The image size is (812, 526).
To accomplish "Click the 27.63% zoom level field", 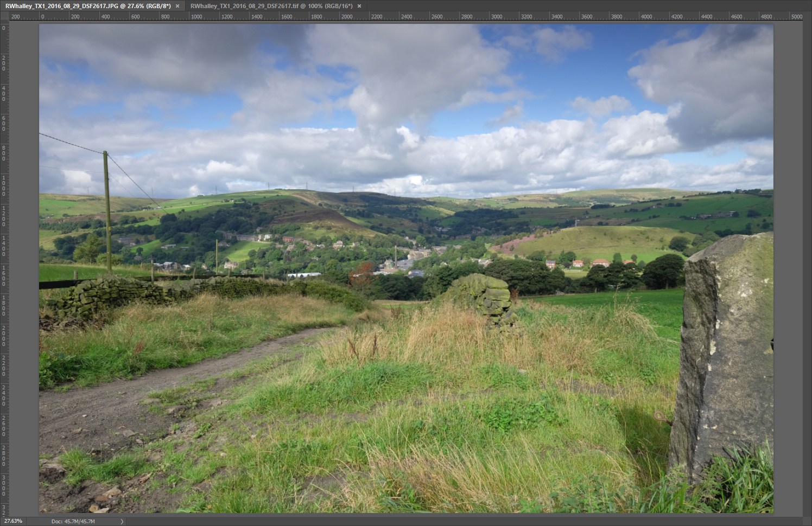I will click(x=13, y=521).
